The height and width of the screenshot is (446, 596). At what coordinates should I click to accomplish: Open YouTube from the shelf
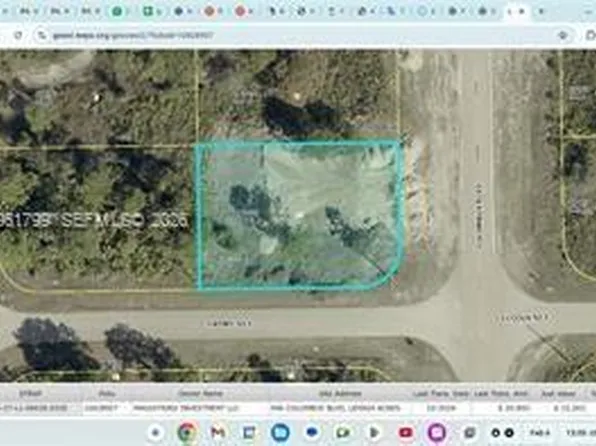406,432
